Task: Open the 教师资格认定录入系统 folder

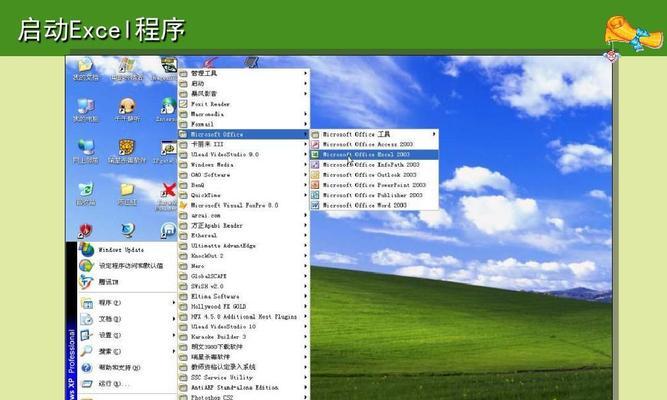Action: 244,367
